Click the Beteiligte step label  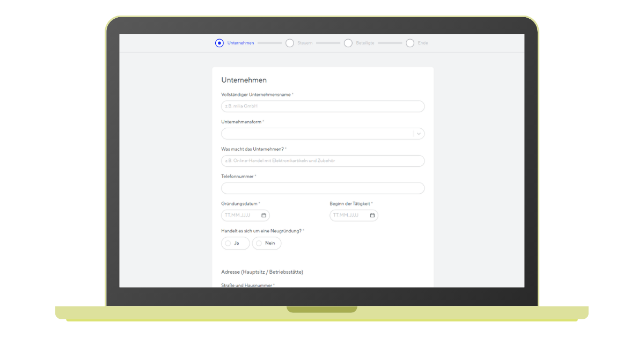(x=365, y=43)
